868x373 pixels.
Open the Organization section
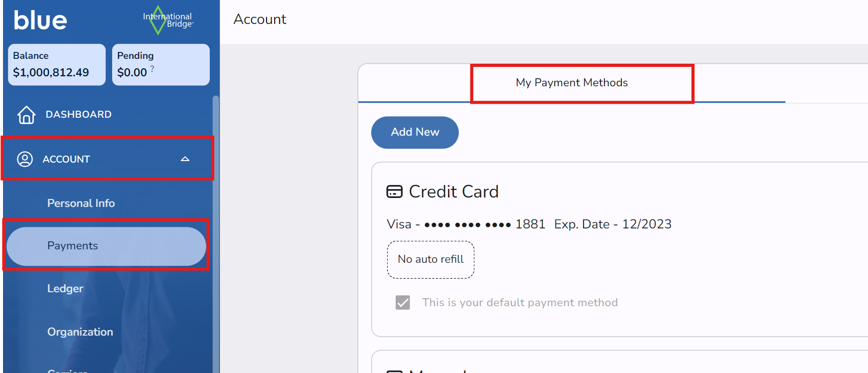coord(80,332)
